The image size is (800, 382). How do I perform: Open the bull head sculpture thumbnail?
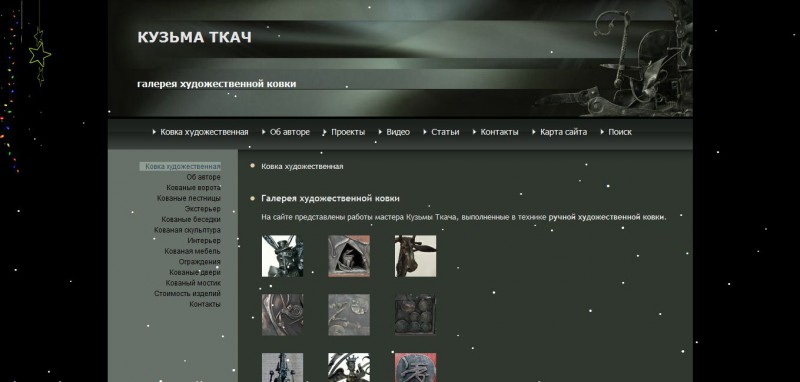point(415,256)
